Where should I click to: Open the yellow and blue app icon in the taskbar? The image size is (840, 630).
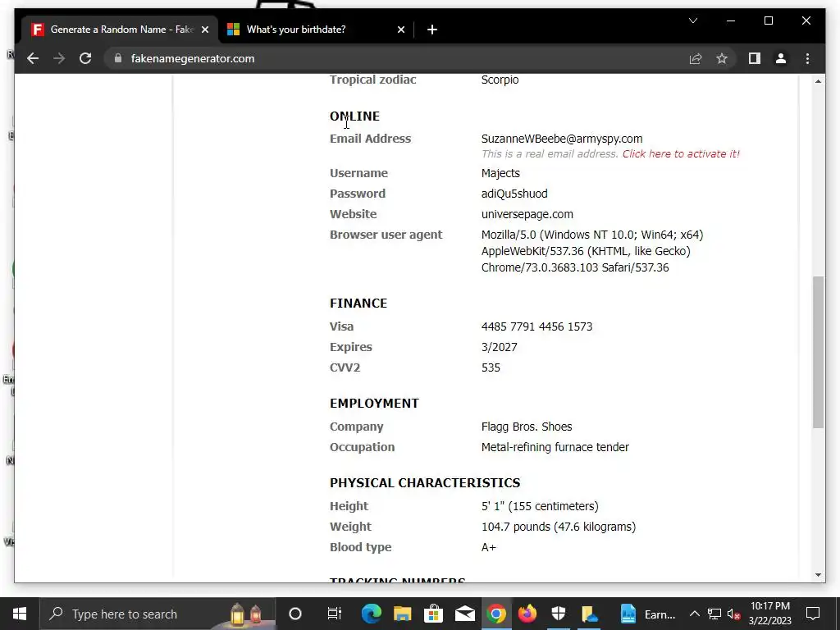(x=590, y=614)
